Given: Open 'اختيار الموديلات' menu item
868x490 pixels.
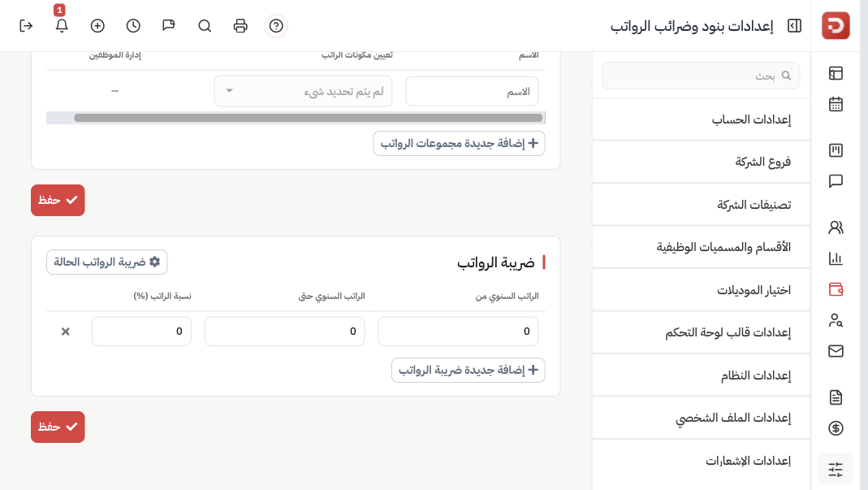Looking at the screenshot, I should [x=701, y=290].
